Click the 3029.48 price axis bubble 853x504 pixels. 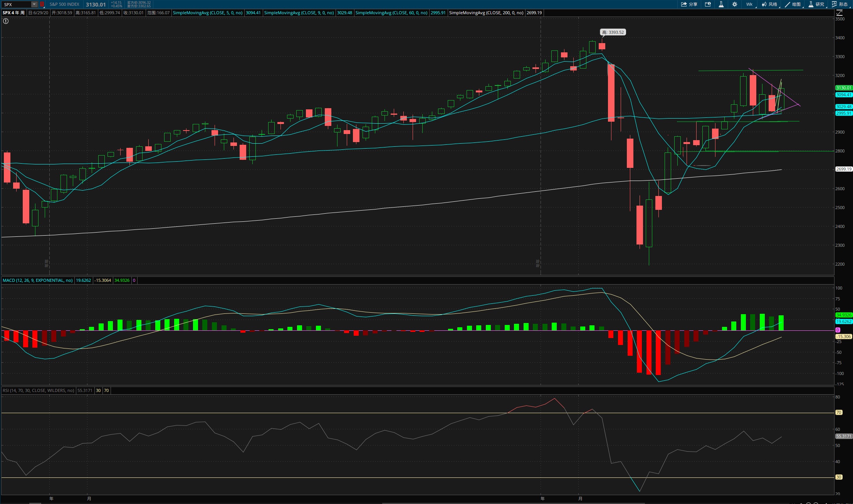coord(844,107)
